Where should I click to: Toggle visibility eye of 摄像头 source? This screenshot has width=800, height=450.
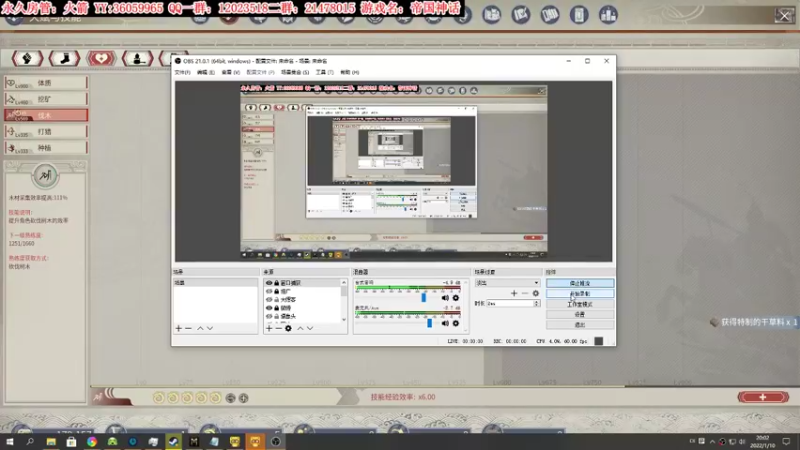coord(269,316)
